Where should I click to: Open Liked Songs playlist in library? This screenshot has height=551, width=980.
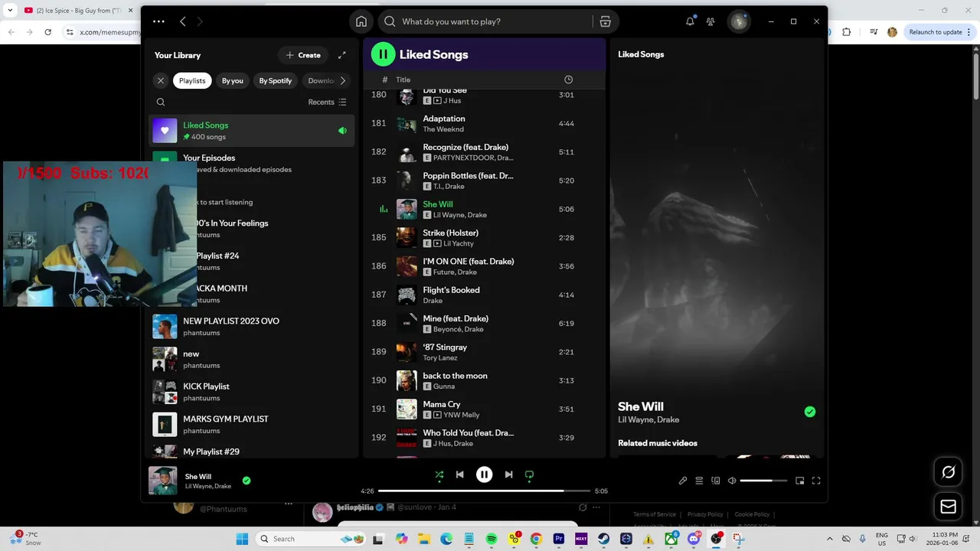pos(251,131)
